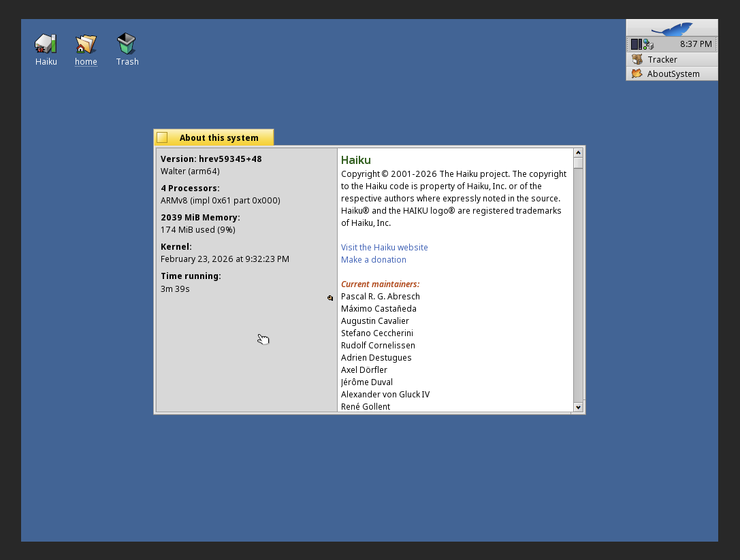Screen dimensions: 740x560
Task: Select AboutSystem in the Deskbar app list
Action: [671, 73]
